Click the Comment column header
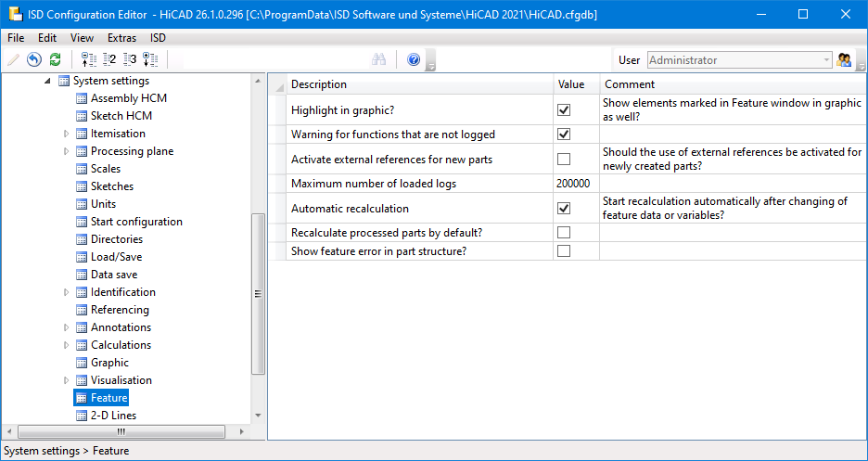Screen dimensions: 868x461 tap(734, 84)
